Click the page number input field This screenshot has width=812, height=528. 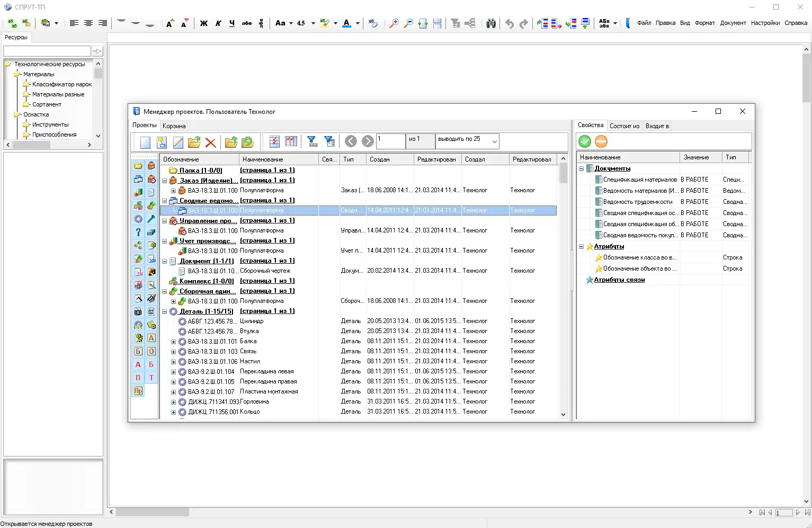click(x=390, y=141)
